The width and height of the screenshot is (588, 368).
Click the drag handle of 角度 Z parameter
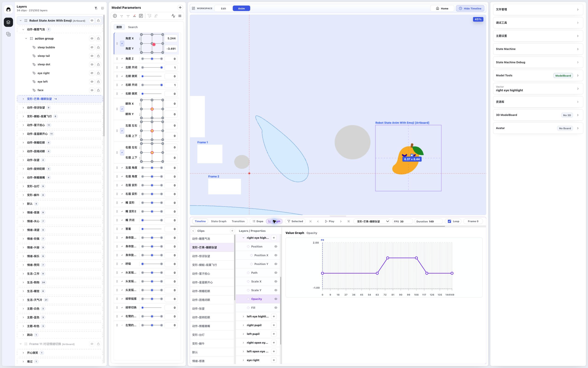(x=117, y=59)
